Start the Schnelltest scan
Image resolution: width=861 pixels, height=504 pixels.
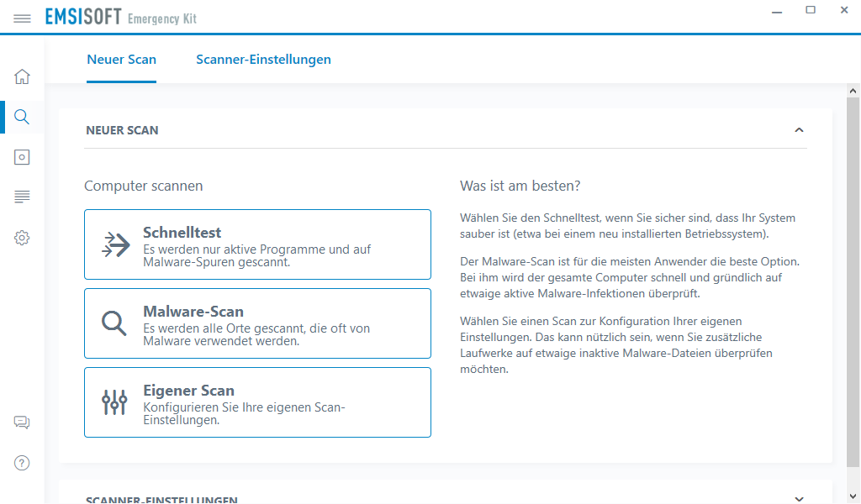tap(257, 244)
